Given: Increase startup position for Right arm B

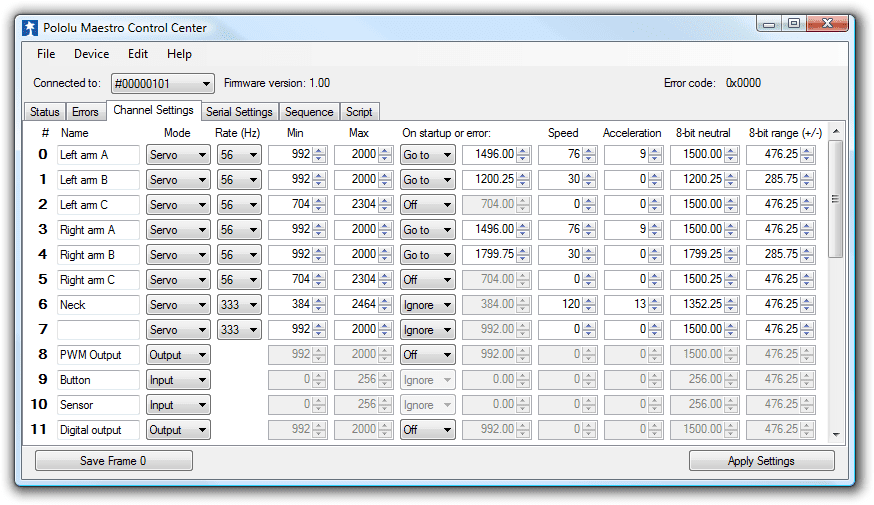Looking at the screenshot, I should pos(523,251).
